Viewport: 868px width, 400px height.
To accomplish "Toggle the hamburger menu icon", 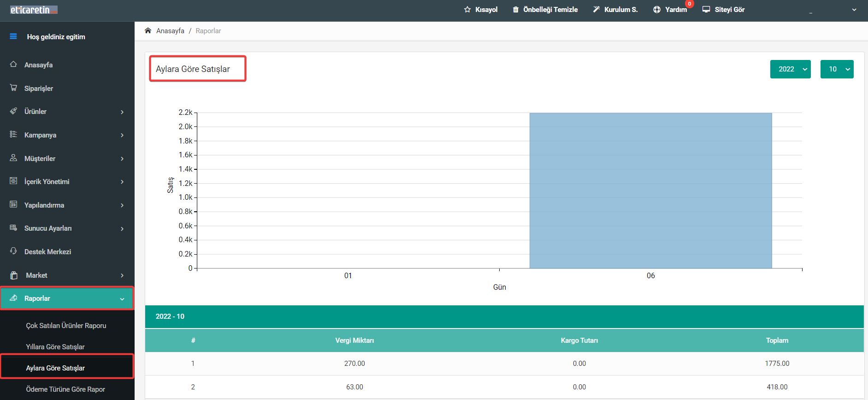I will coord(13,36).
